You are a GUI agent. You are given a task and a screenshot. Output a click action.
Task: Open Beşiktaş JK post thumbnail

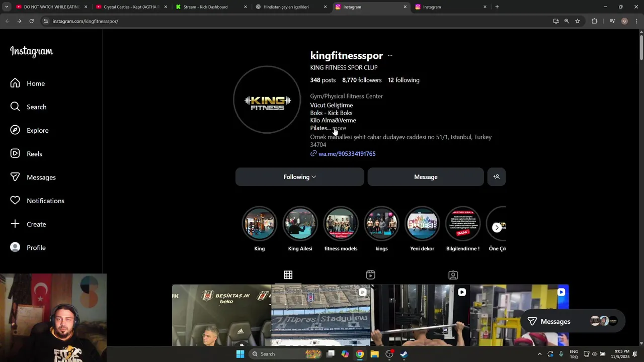click(221, 315)
